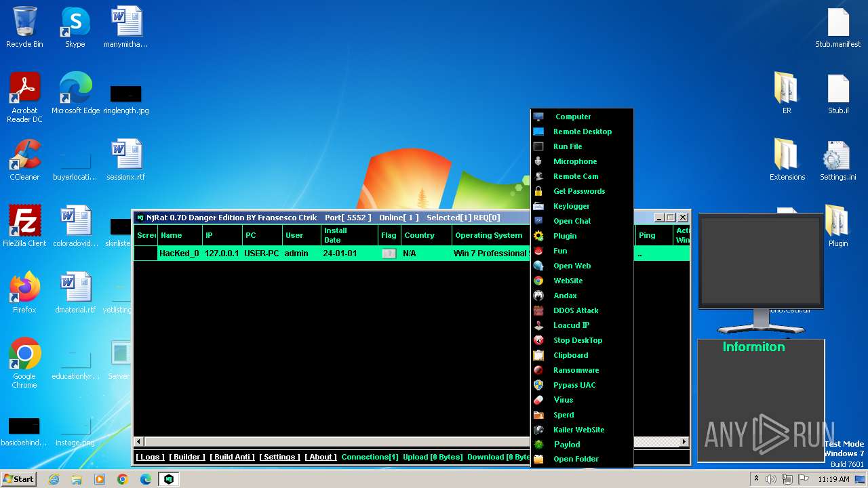This screenshot has height=488, width=868.
Task: Select DDOS Attack menu entry
Action: pos(582,310)
